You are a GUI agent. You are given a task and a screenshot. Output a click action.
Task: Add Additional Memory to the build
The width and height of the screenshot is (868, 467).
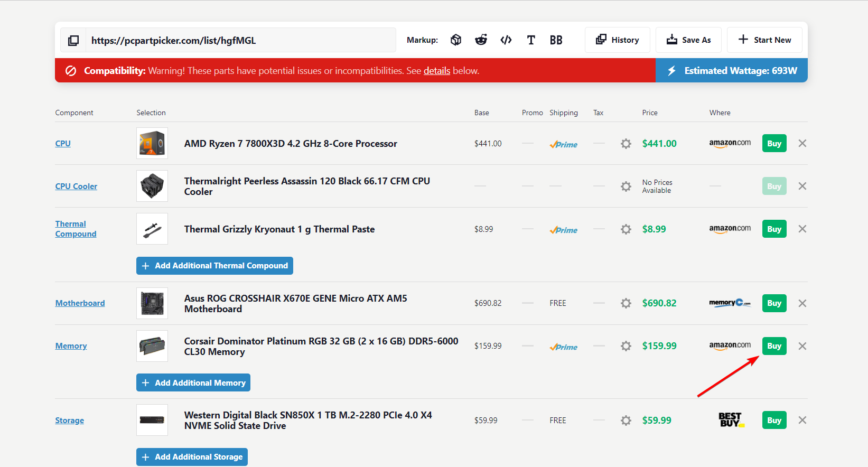[x=193, y=382]
